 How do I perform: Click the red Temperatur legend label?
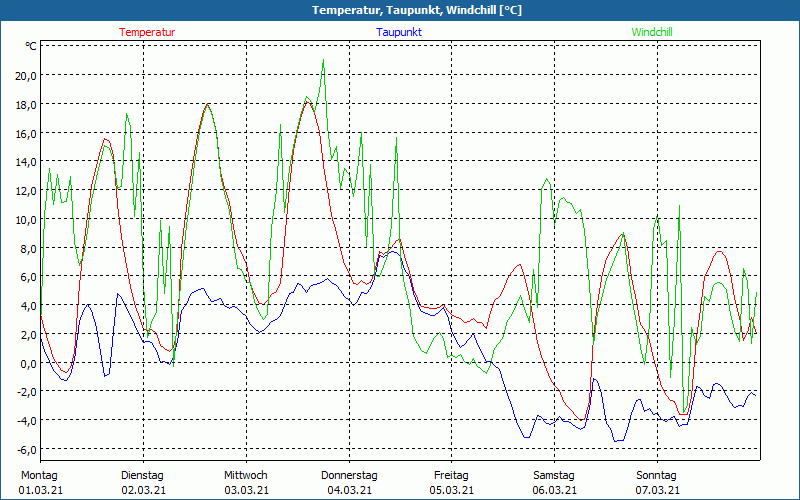147,32
